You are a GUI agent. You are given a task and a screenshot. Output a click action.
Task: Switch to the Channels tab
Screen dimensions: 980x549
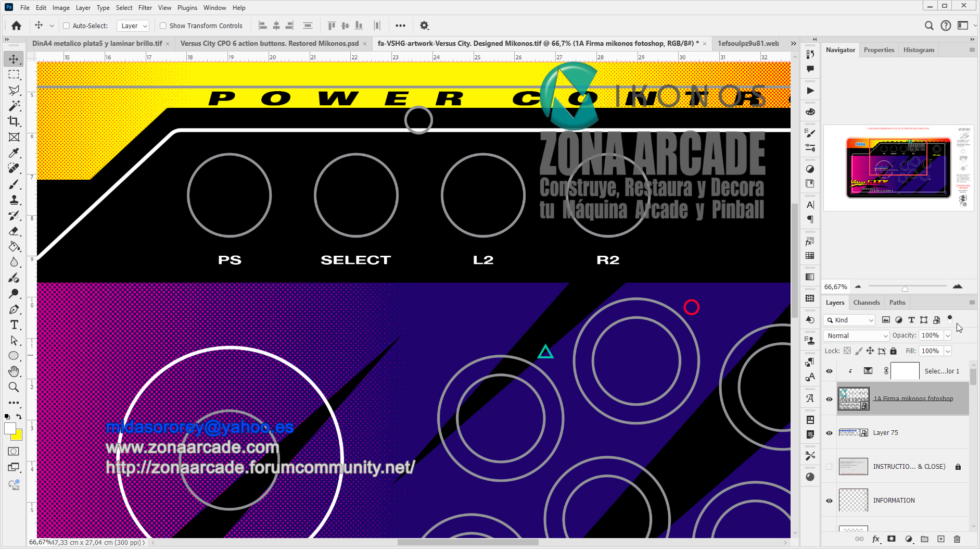[x=867, y=303]
